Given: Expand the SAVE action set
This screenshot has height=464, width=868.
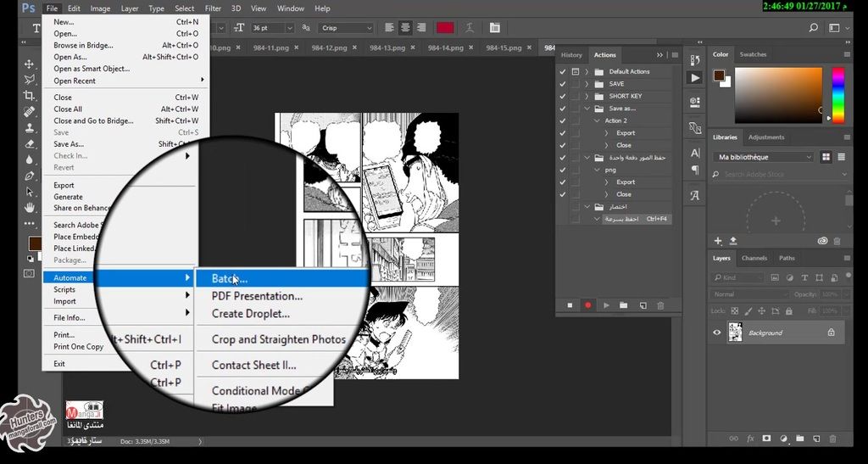Looking at the screenshot, I should click(x=587, y=84).
